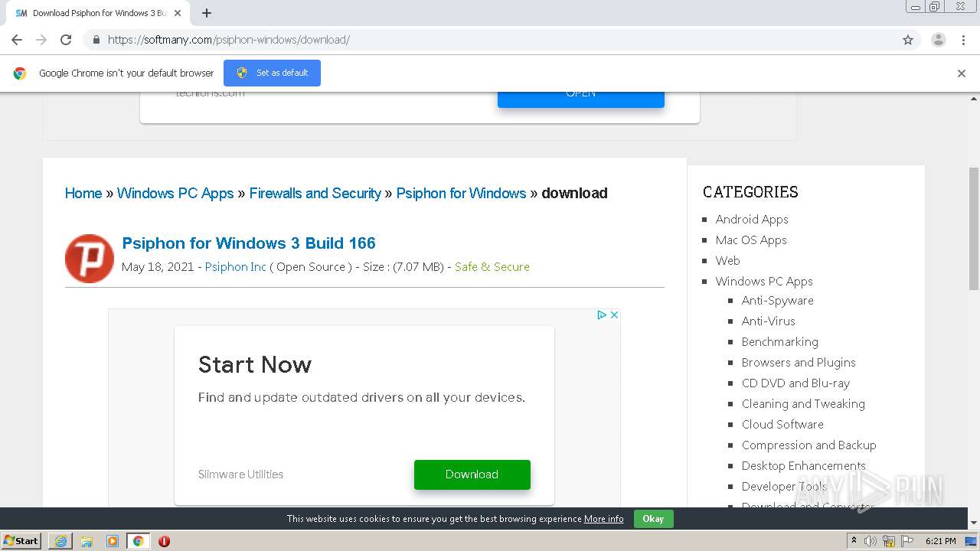
Task: Set Chrome as default browser
Action: (272, 73)
